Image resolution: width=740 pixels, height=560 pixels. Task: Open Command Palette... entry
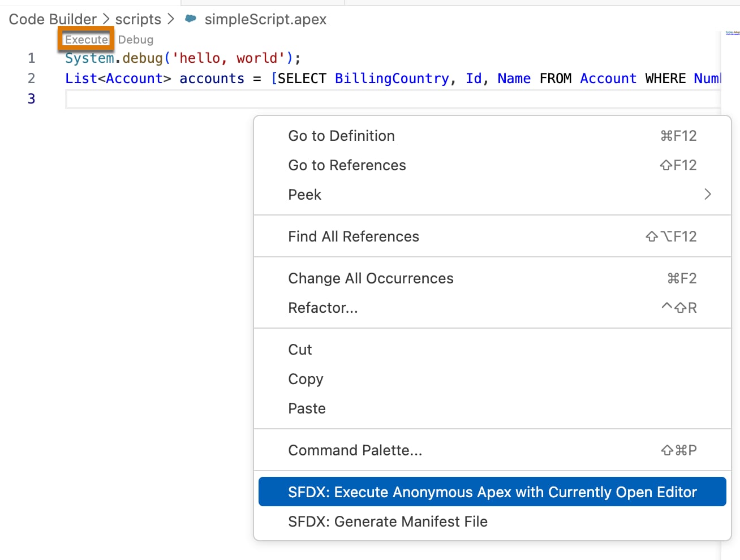pyautogui.click(x=492, y=450)
